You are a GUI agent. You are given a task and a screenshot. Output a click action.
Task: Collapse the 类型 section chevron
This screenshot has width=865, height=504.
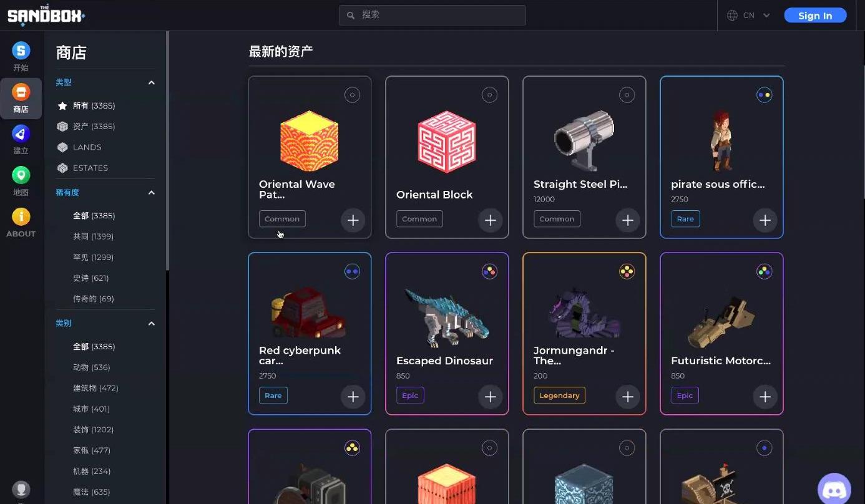point(151,82)
